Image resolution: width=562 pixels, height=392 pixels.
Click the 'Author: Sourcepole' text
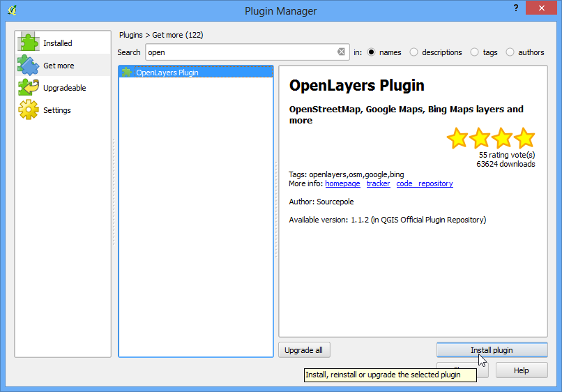coord(321,202)
